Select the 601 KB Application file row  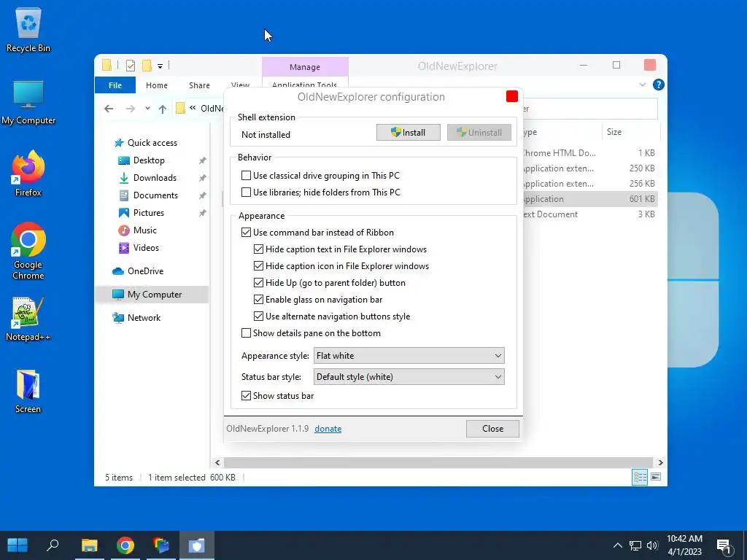(x=589, y=199)
